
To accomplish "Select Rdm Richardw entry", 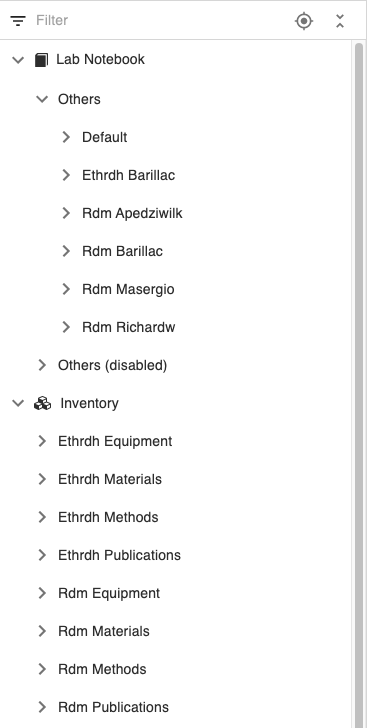I will click(129, 327).
